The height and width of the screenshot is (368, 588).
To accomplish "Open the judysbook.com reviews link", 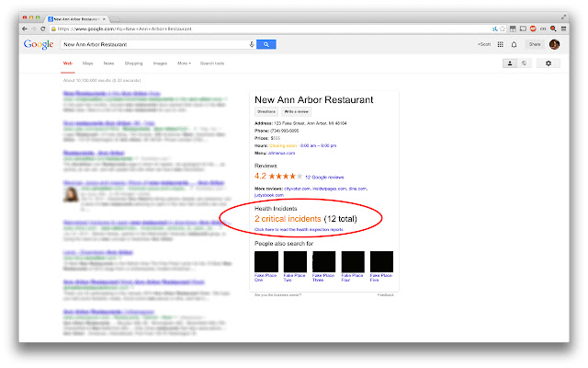I will tap(269, 195).
